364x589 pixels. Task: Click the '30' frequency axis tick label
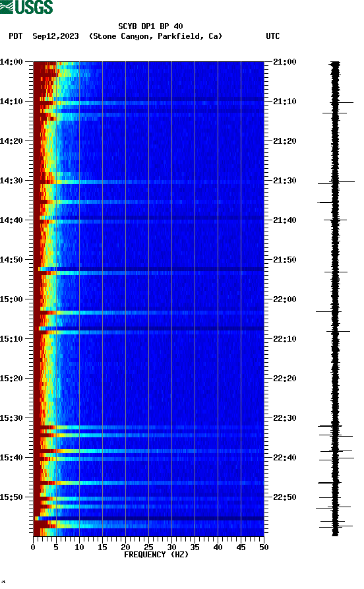tap(171, 547)
